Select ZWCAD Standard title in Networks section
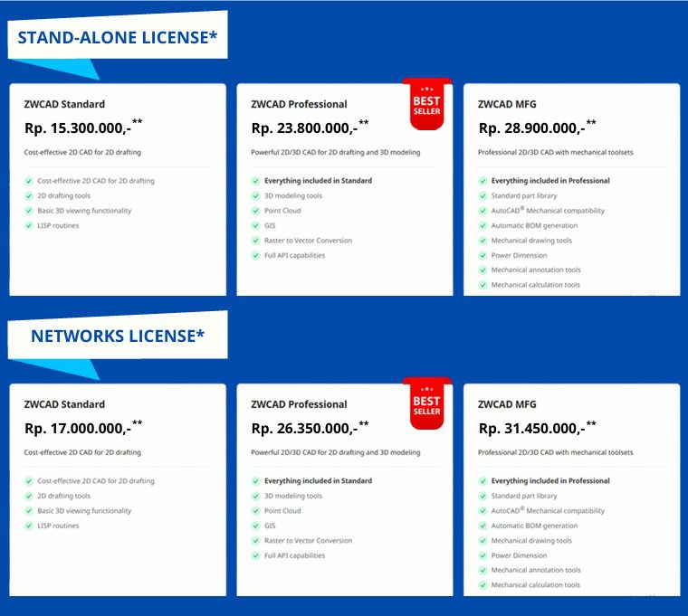 64,404
